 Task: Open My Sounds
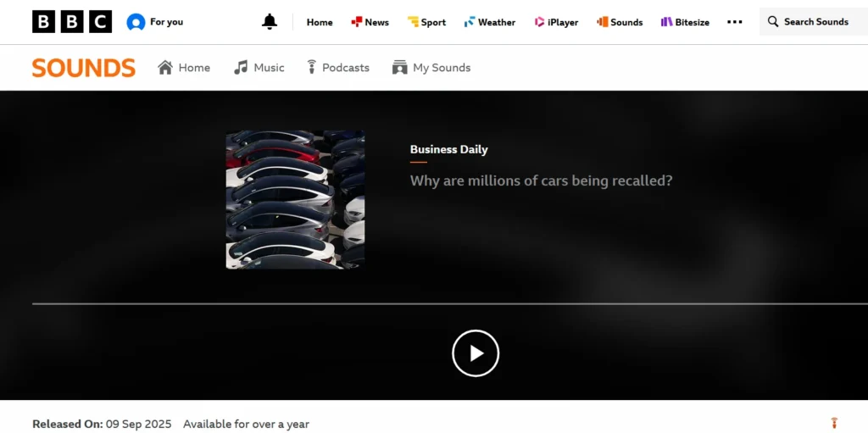pyautogui.click(x=431, y=68)
